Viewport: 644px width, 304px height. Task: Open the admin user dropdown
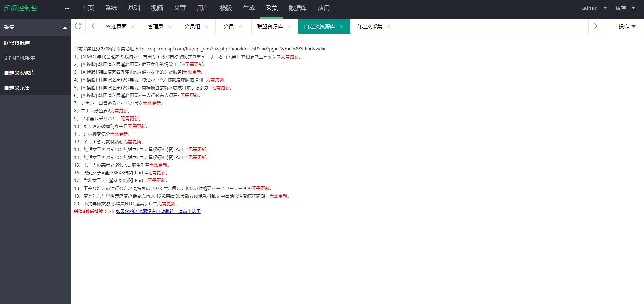[594, 8]
